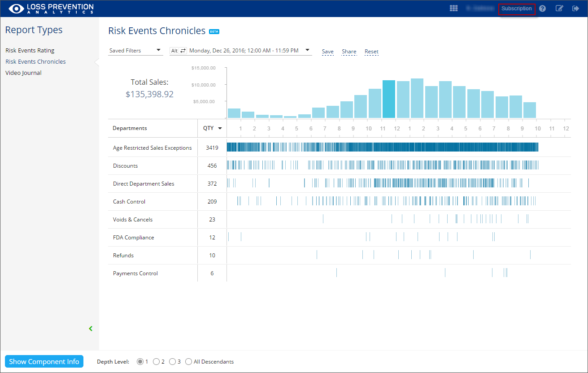Click the BETA badge beside report title
588x373 pixels.
(x=214, y=31)
